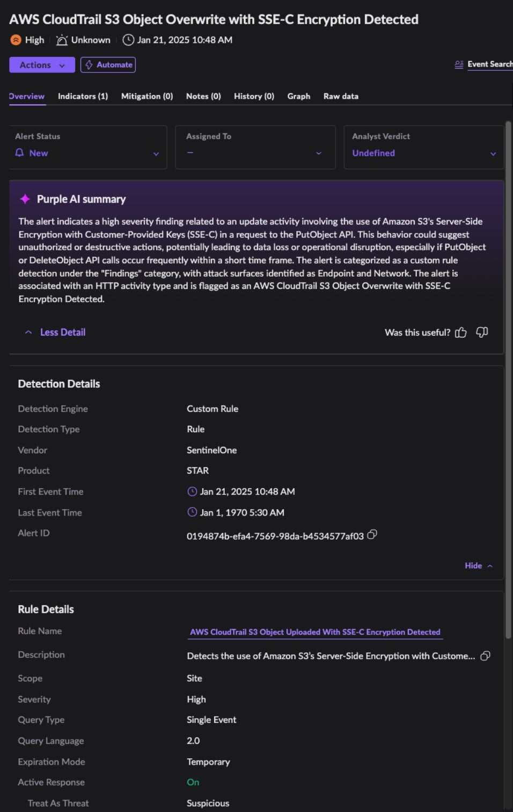The height and width of the screenshot is (812, 513).
Task: Click the High severity icon
Action: 16,40
